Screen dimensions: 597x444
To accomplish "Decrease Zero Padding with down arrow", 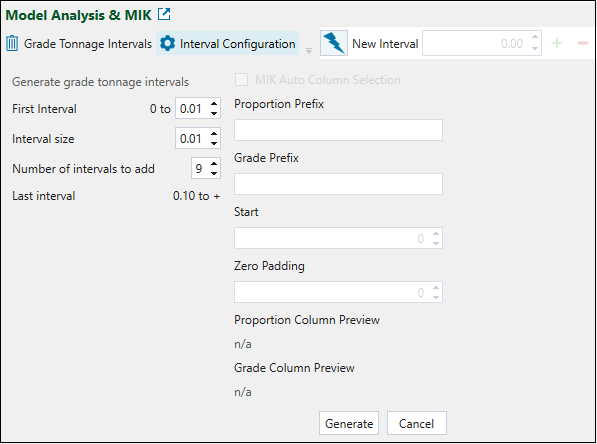I will (436, 297).
